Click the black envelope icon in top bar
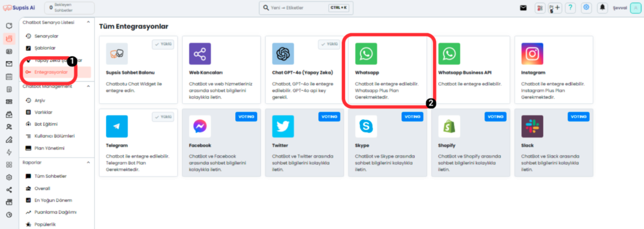Viewport: 644px width, 229px height. (x=523, y=8)
